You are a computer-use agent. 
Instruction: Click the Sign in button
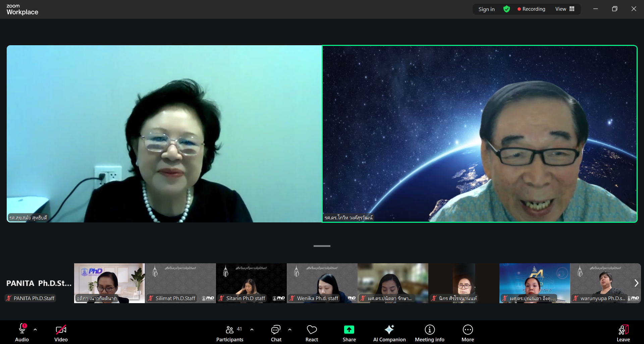[486, 9]
